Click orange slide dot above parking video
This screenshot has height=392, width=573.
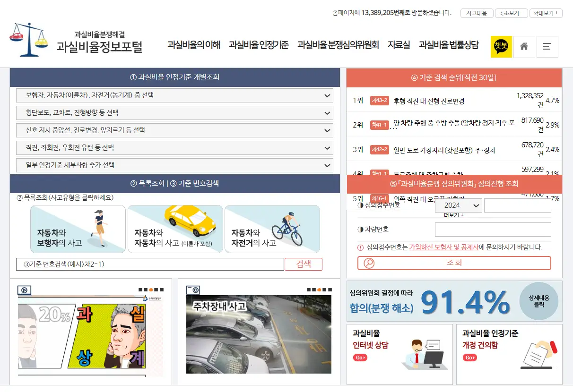click(x=319, y=290)
